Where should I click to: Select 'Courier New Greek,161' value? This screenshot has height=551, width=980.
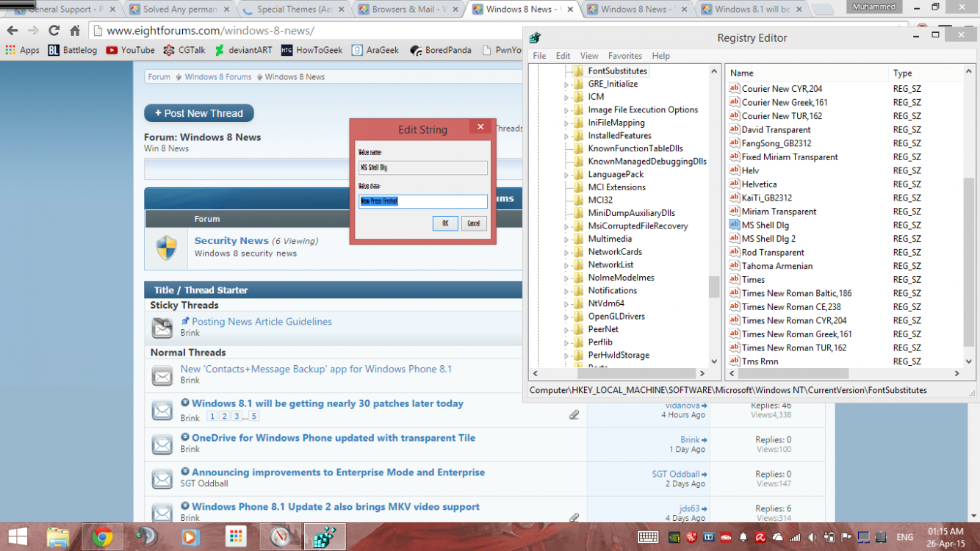(x=785, y=103)
